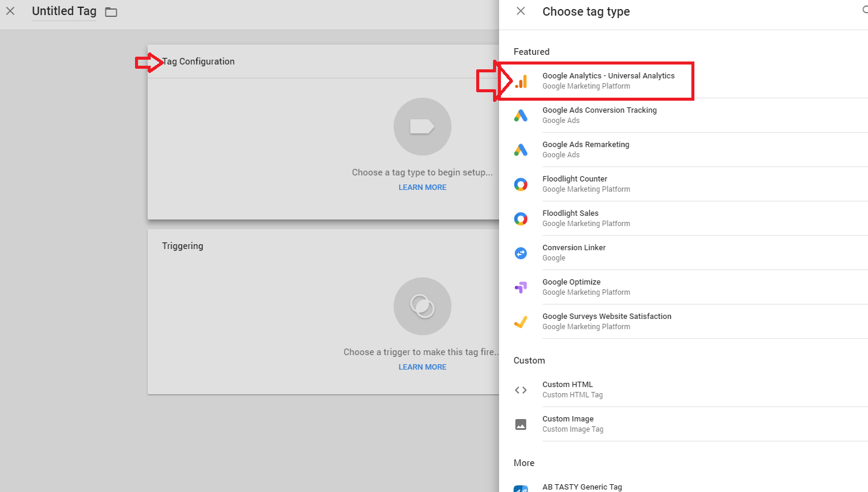Click the Custom section label
The height and width of the screenshot is (492, 868).
tap(529, 361)
